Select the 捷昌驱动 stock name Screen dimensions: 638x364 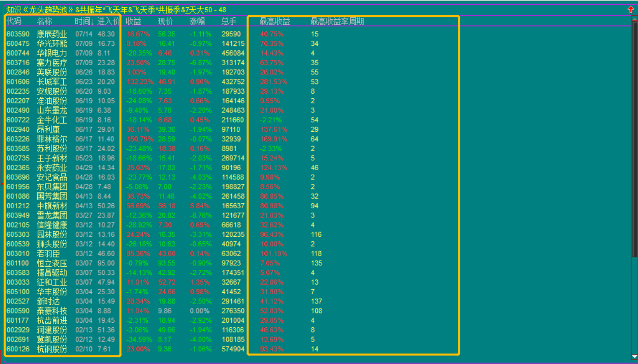(x=52, y=273)
